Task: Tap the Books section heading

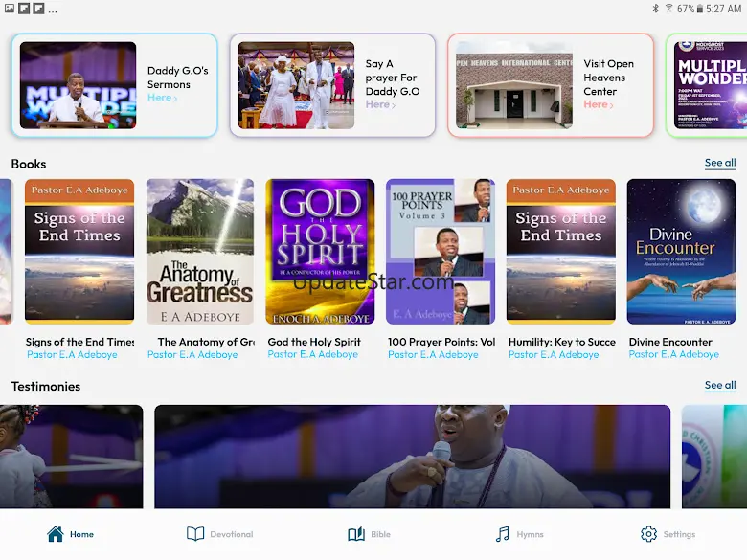Action: tap(29, 164)
